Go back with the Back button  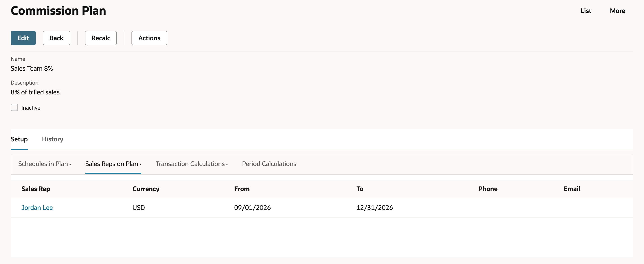[x=56, y=38]
